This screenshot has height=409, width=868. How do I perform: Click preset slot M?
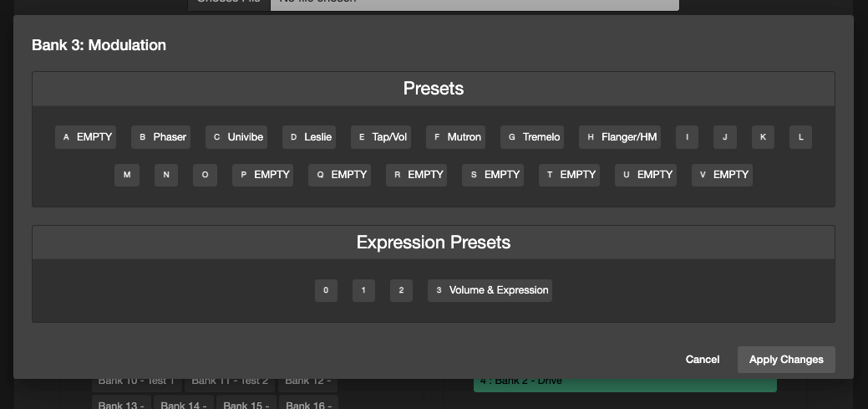(x=126, y=175)
